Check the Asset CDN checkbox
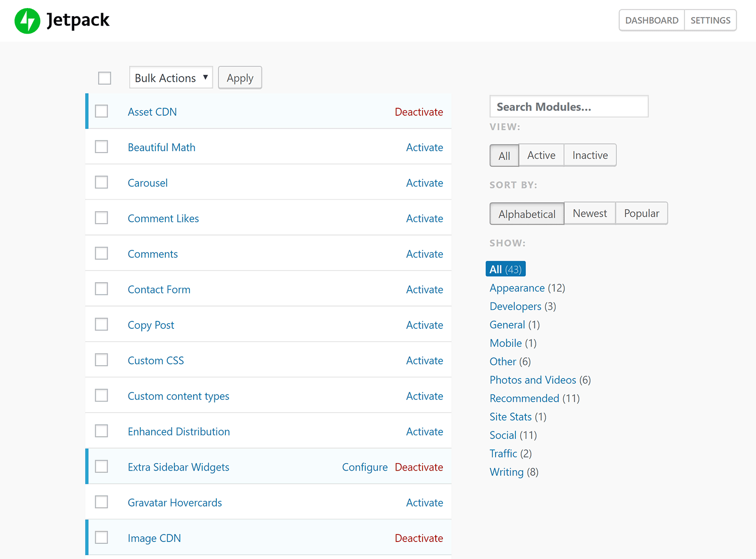This screenshot has width=756, height=559. pos(102,112)
